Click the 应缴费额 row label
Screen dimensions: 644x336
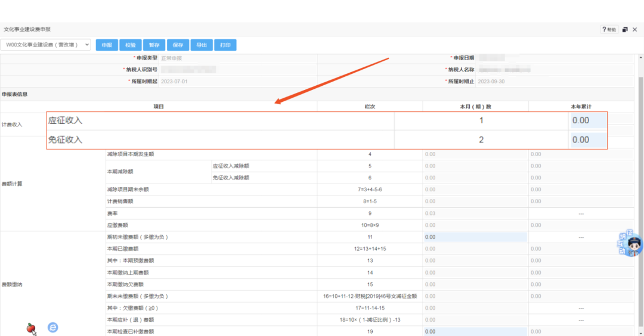click(x=117, y=225)
